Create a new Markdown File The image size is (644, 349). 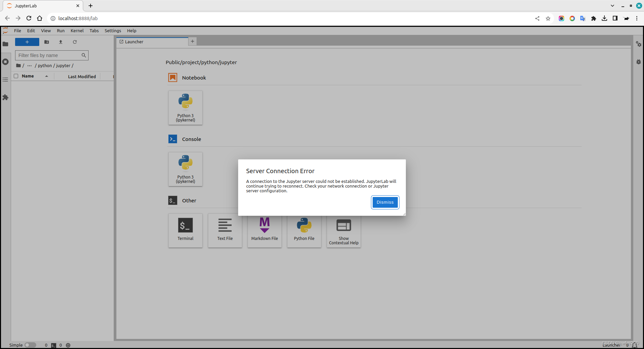click(x=265, y=232)
